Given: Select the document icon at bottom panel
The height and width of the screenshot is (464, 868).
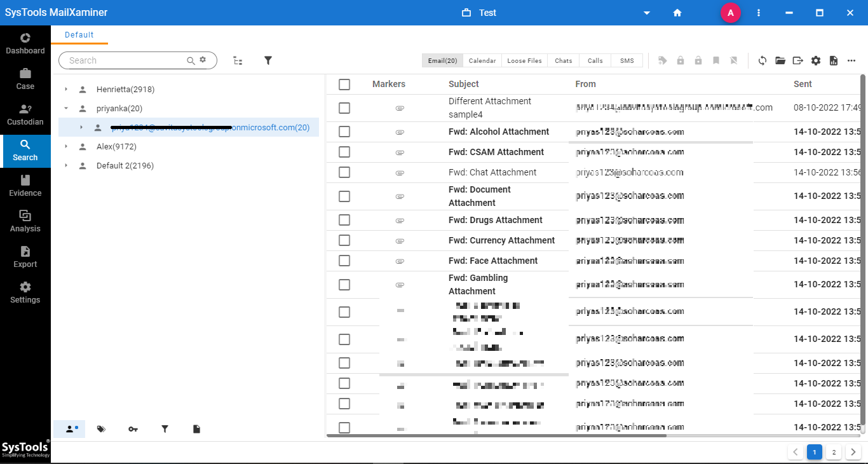Looking at the screenshot, I should 196,429.
